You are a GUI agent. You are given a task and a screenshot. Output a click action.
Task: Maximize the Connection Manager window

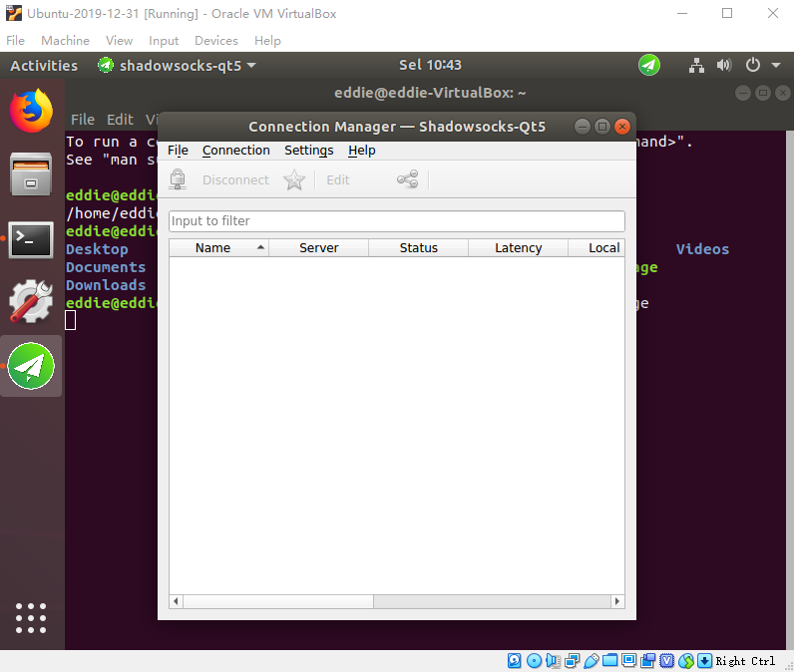click(x=602, y=127)
